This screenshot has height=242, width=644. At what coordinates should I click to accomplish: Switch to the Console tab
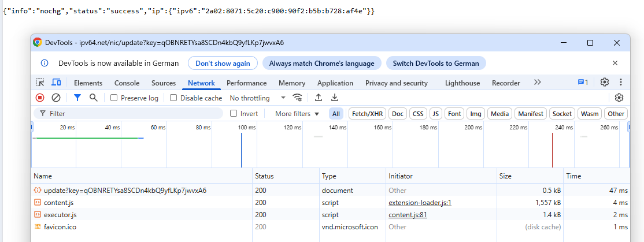point(127,83)
